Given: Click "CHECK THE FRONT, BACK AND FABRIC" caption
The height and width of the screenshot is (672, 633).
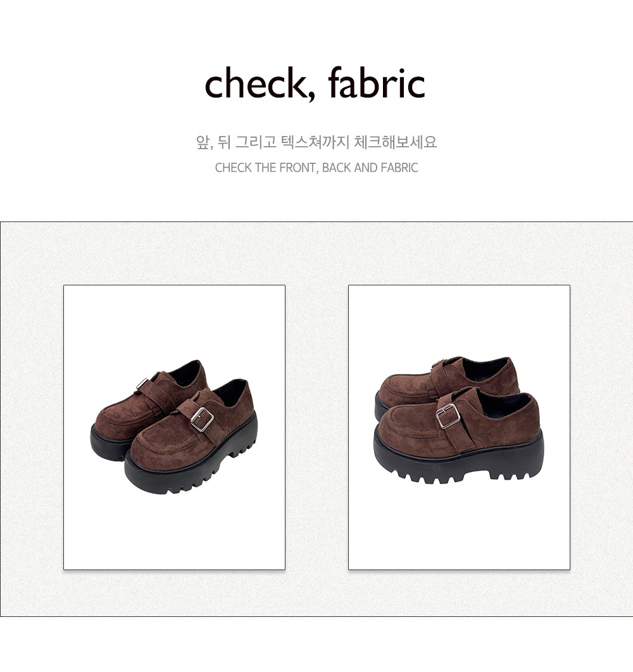Looking at the screenshot, I should point(316,168).
